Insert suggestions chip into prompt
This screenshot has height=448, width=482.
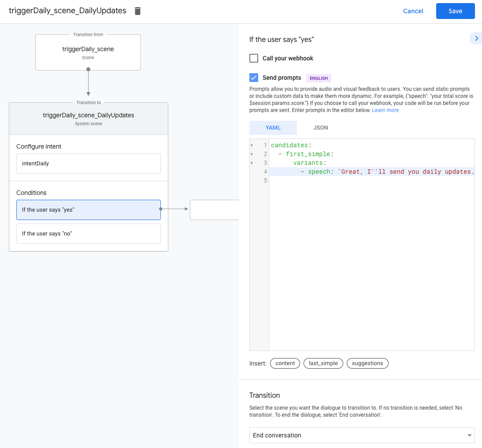click(x=367, y=363)
